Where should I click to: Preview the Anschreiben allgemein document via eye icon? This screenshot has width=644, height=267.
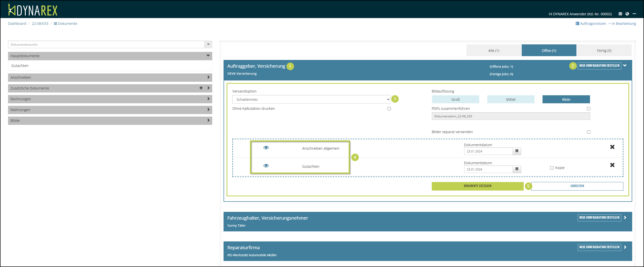tap(266, 148)
